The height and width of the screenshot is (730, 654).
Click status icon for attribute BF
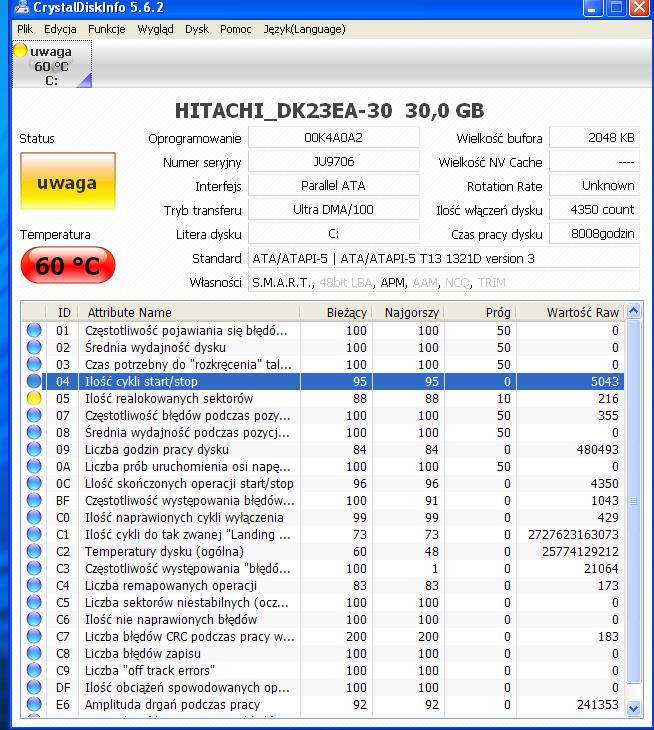point(34,500)
